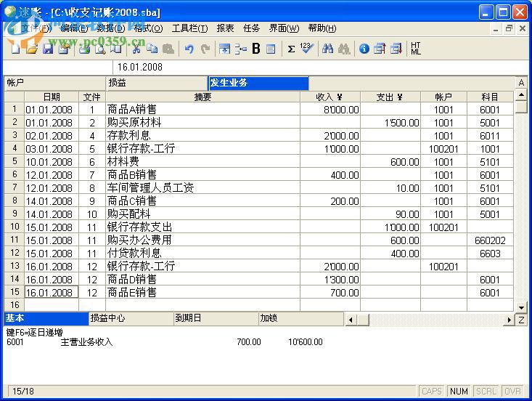Click the window with down arrow icon
The width and height of the screenshot is (532, 401).
pyautogui.click(x=396, y=49)
